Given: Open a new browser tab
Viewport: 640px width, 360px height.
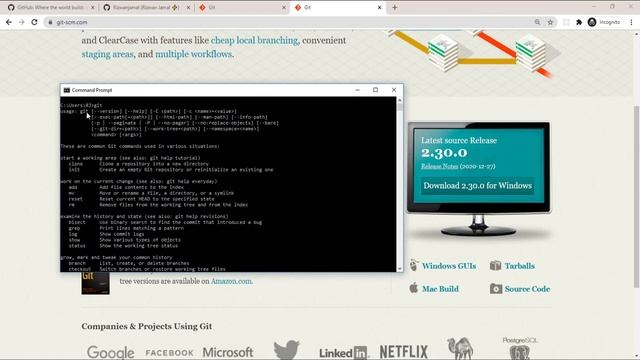Looking at the screenshot, I should (395, 7).
